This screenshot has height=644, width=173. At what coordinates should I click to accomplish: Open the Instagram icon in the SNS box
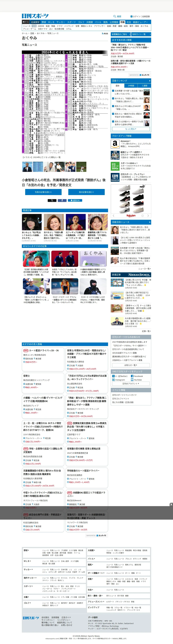pos(113,380)
